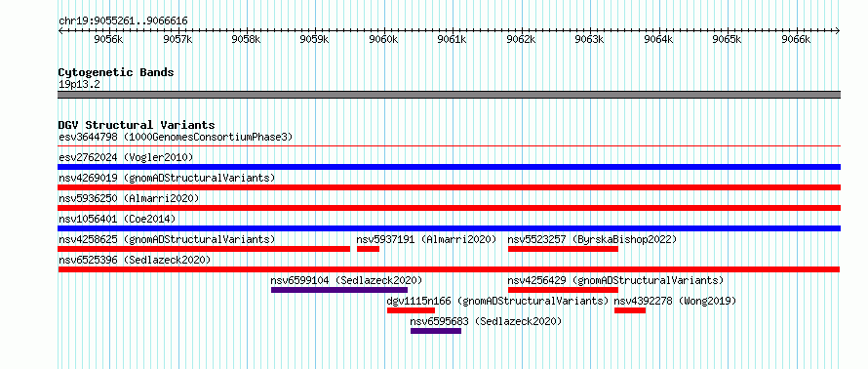Viewport: 868px width, 369px height.
Task: Click the 19p13.2 band label
Action: [x=79, y=85]
